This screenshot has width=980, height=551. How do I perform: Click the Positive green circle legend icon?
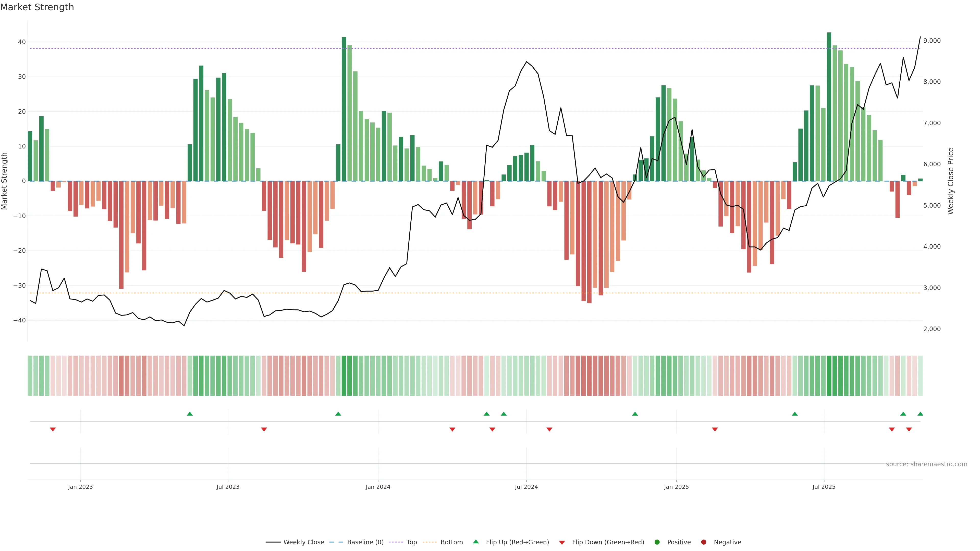[657, 542]
